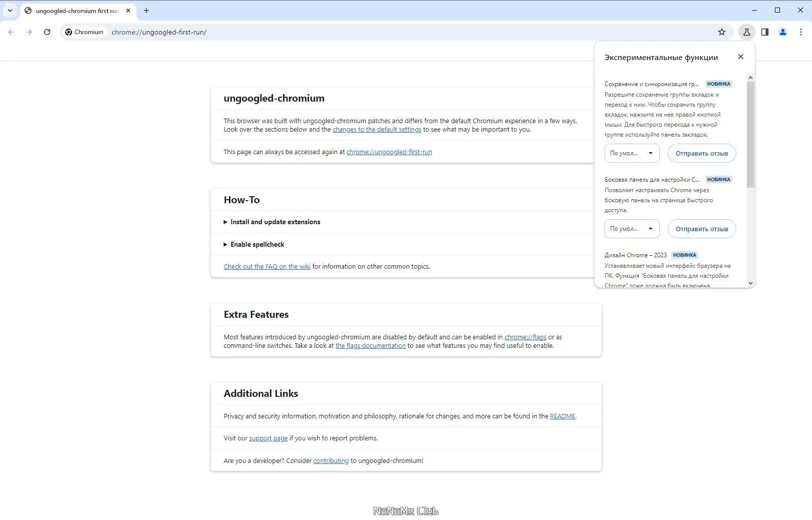Screen dimensions: 812x520
Task: Go back to previous page
Action: coord(11,32)
